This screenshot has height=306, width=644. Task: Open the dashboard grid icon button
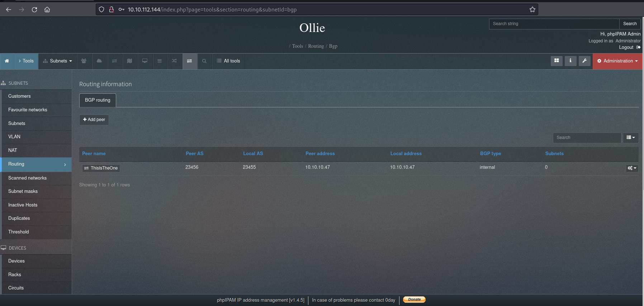[557, 61]
